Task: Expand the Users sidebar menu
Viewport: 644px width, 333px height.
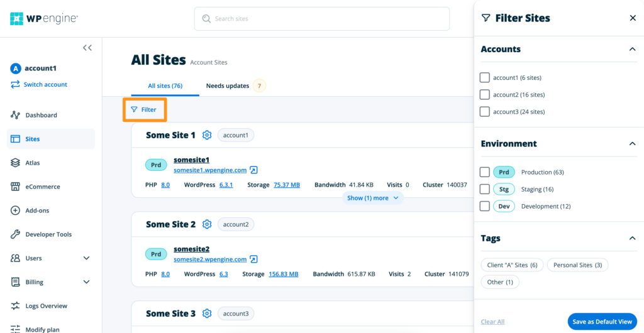Action: point(86,258)
